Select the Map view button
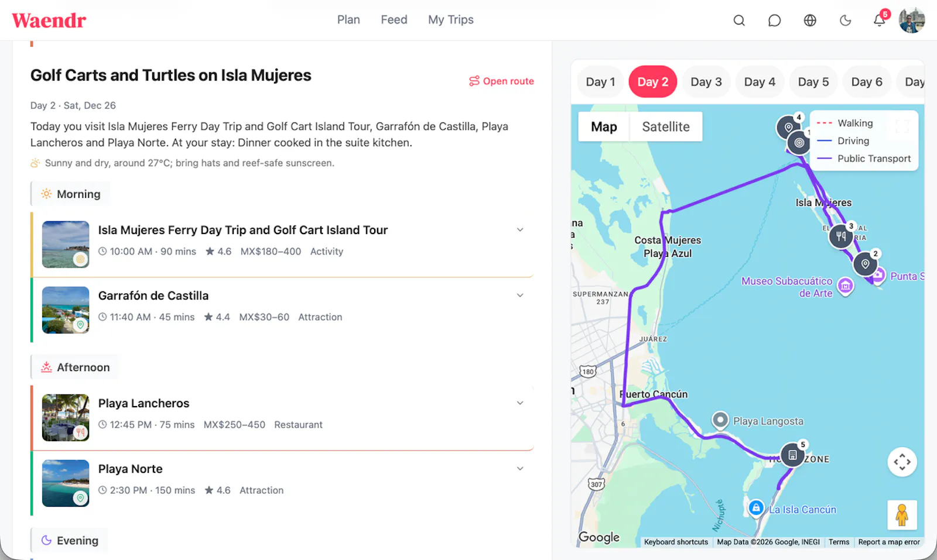Viewport: 937px width, 560px height. coord(604,126)
